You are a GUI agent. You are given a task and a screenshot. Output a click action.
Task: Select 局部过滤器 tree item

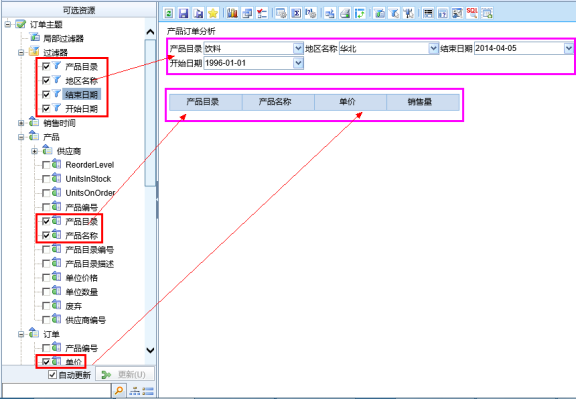click(64, 38)
